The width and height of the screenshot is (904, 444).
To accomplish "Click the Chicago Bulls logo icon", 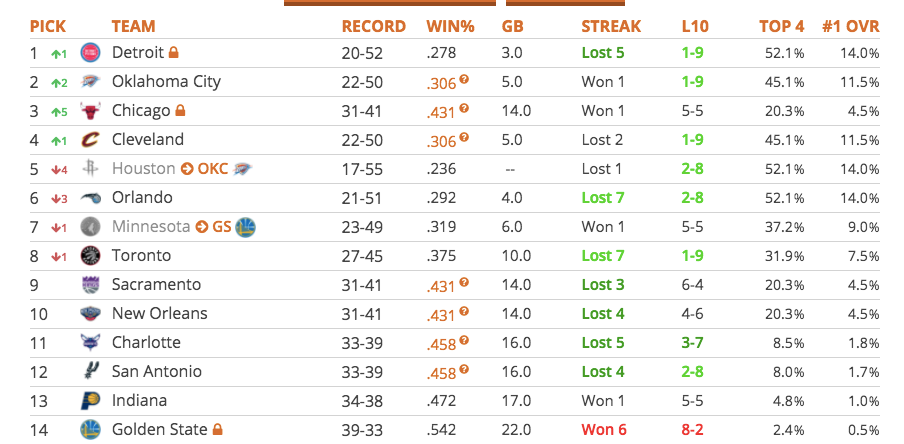I will click(91, 110).
